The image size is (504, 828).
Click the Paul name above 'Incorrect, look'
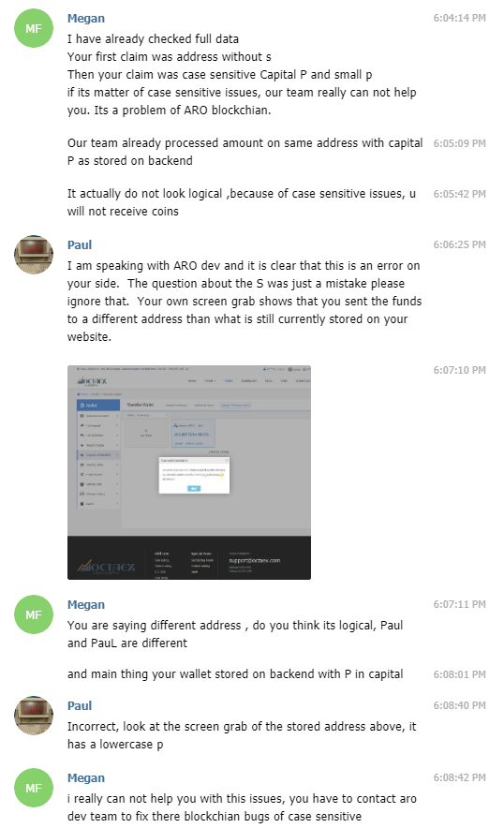click(80, 706)
